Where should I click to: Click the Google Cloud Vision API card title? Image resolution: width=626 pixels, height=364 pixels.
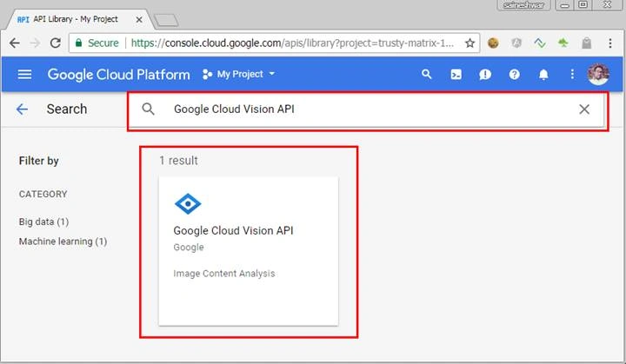click(x=233, y=230)
